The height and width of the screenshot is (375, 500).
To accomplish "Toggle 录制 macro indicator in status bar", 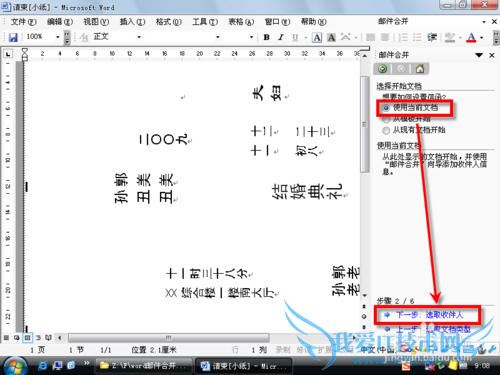I will [283, 350].
